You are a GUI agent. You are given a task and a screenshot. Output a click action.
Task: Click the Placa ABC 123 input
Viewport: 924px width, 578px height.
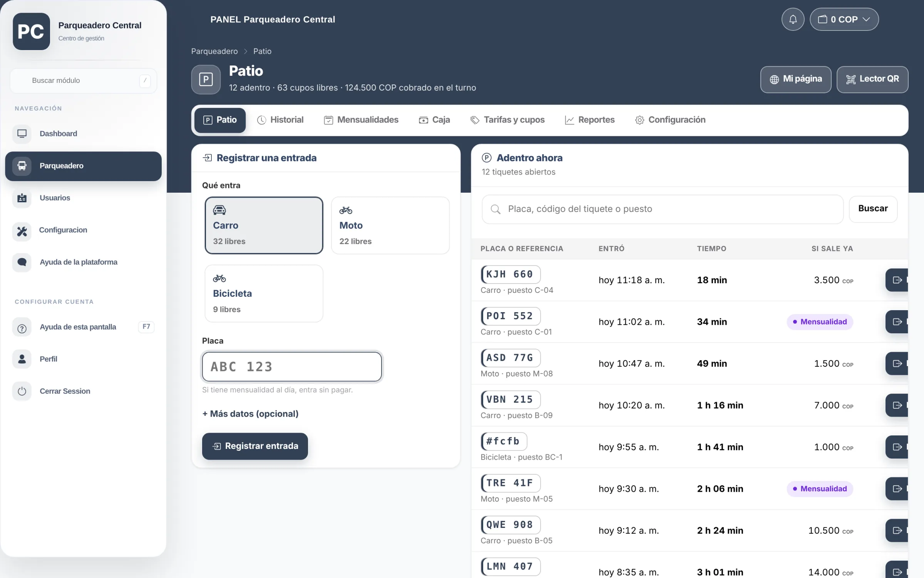292,367
